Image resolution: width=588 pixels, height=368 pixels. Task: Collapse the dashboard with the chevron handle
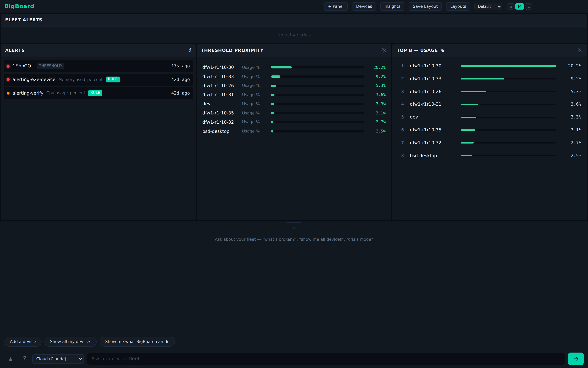(294, 228)
